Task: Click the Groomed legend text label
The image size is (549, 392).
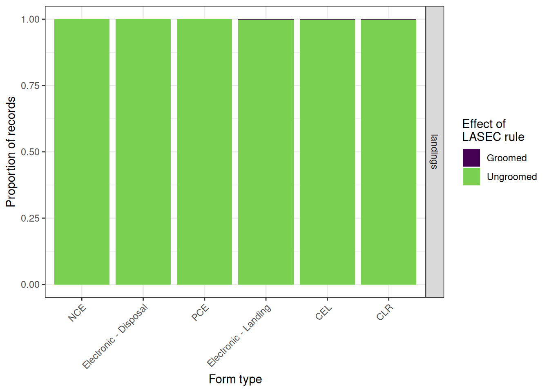Action: (507, 158)
